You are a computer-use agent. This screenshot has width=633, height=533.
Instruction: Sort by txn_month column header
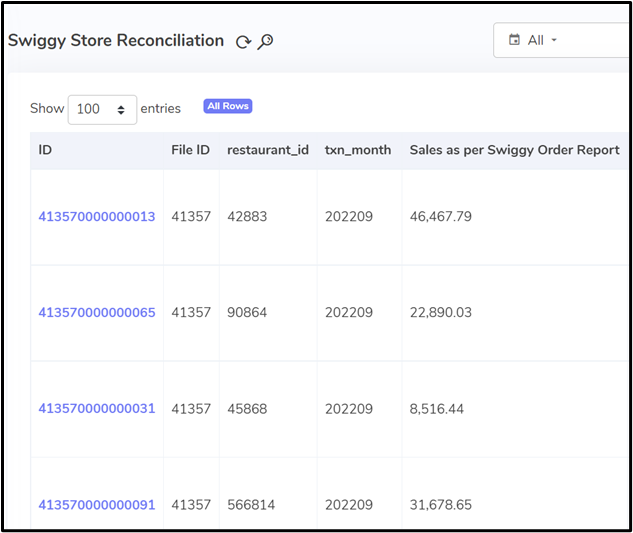click(x=358, y=150)
